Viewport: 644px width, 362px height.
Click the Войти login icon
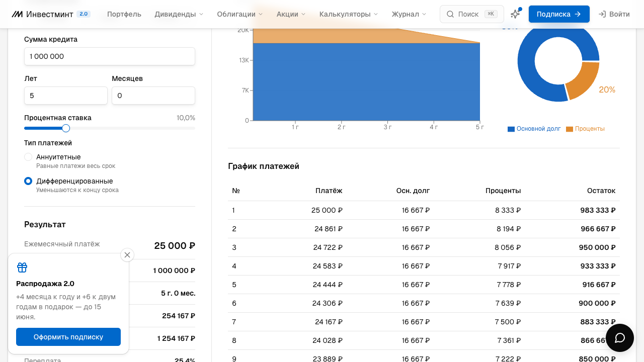point(602,14)
